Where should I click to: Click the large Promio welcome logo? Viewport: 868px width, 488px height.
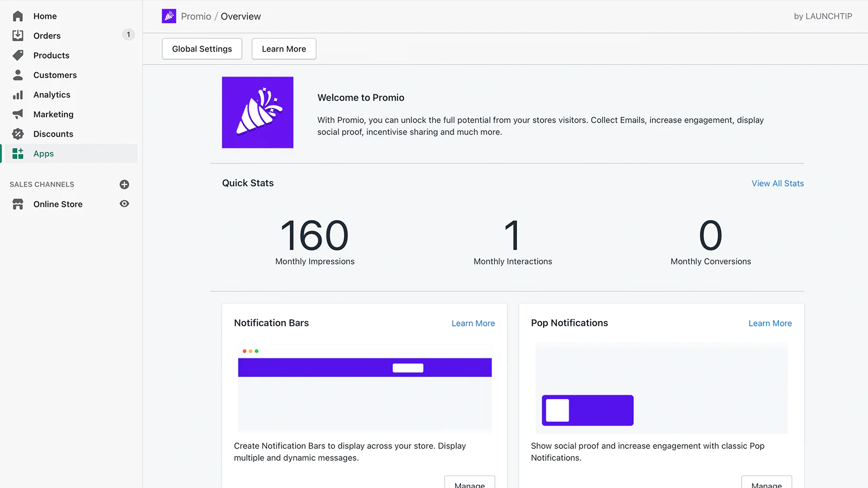(x=258, y=112)
